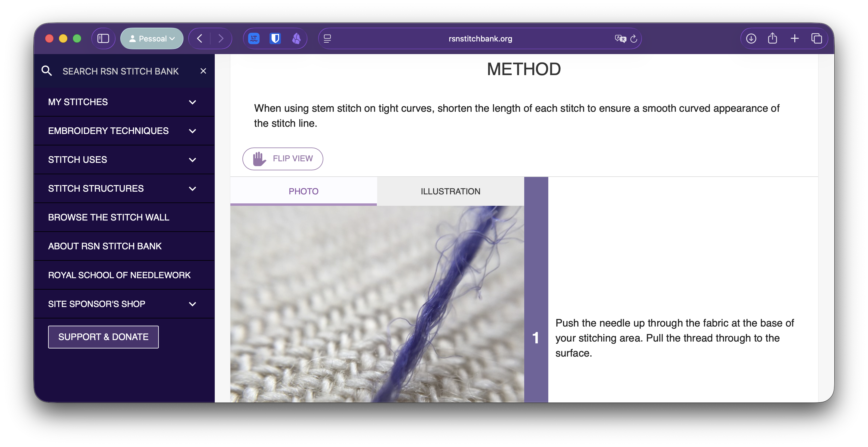Close the search panel with X

pyautogui.click(x=203, y=71)
